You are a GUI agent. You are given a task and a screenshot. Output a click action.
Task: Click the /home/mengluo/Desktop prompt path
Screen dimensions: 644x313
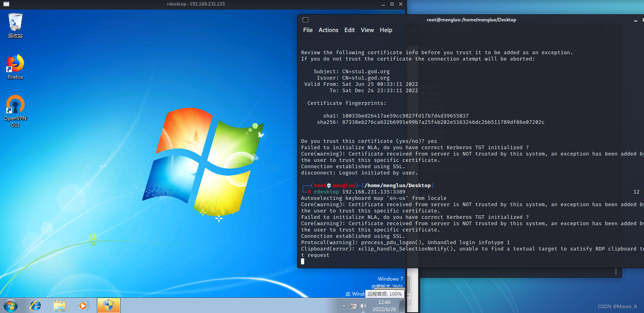pos(398,186)
